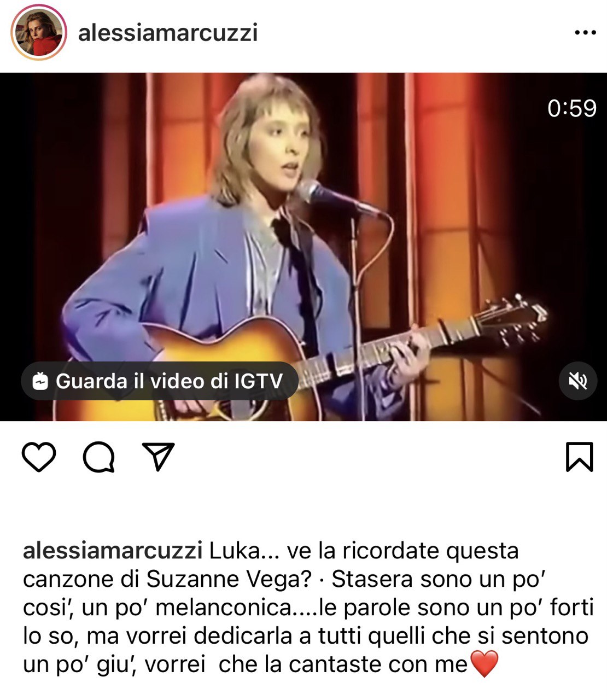The image size is (607, 700).
Task: Tap the bold alessiamarcuzzi name in the caption
Action: pyautogui.click(x=113, y=551)
